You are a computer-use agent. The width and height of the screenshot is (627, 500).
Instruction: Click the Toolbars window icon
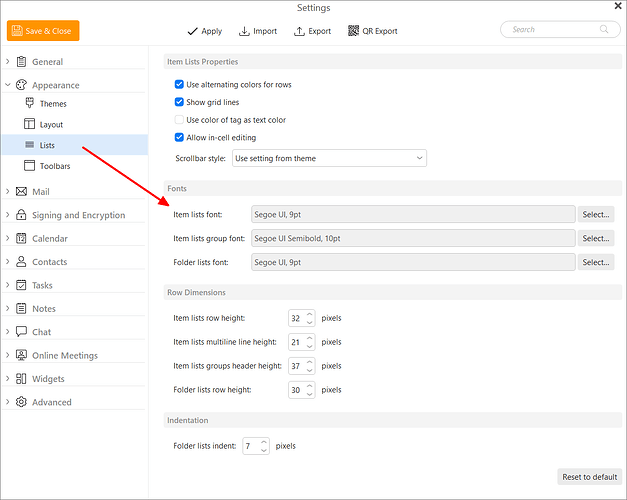pyautogui.click(x=29, y=166)
